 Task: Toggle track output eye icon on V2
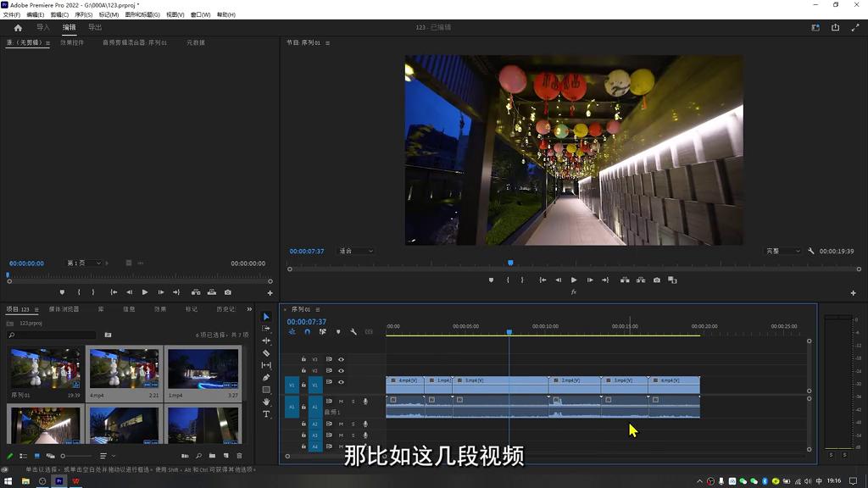click(340, 371)
